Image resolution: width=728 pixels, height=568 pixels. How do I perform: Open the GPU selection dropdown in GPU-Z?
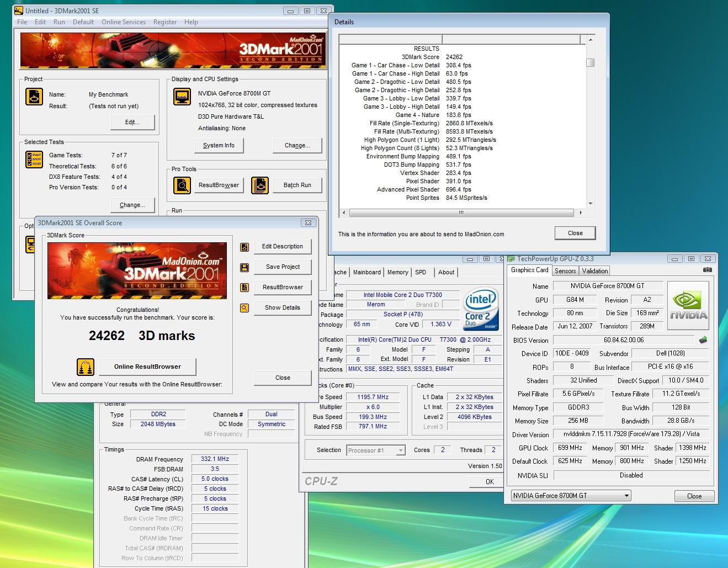pyautogui.click(x=571, y=496)
